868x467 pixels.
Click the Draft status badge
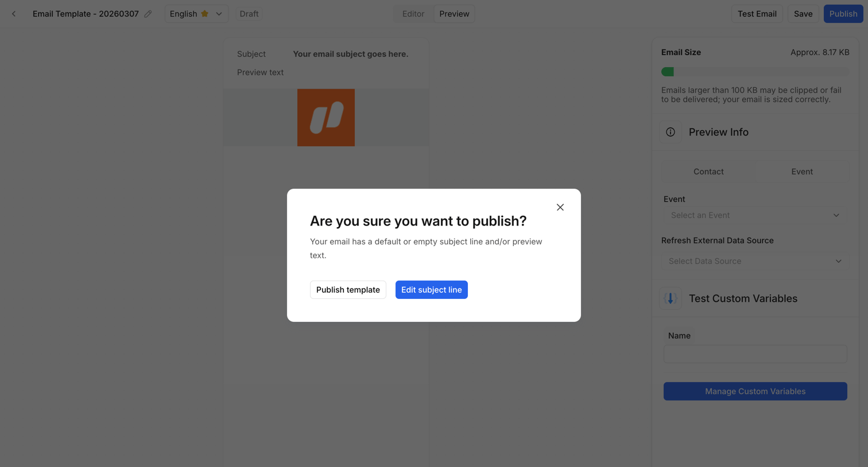(249, 14)
